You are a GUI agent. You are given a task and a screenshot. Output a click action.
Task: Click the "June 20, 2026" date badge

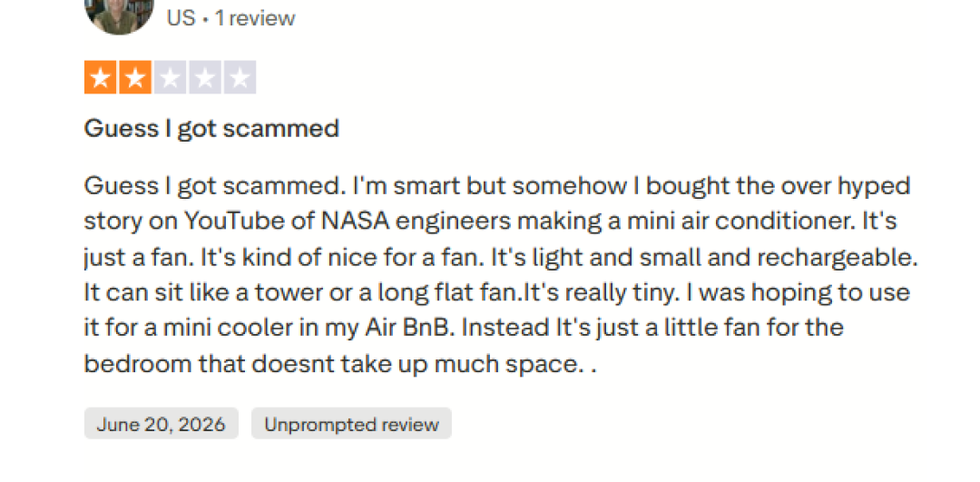click(162, 424)
